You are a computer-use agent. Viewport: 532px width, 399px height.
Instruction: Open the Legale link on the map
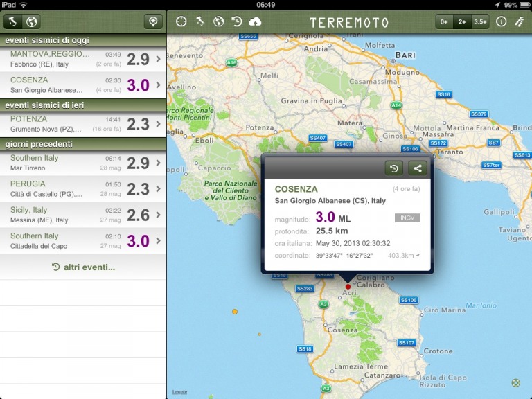180,391
